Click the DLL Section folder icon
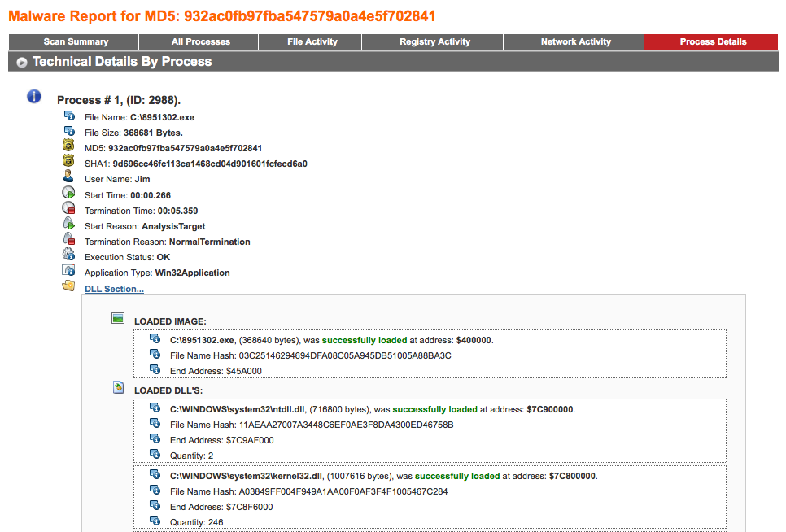Viewport: 786px width, 532px height. pos(69,286)
